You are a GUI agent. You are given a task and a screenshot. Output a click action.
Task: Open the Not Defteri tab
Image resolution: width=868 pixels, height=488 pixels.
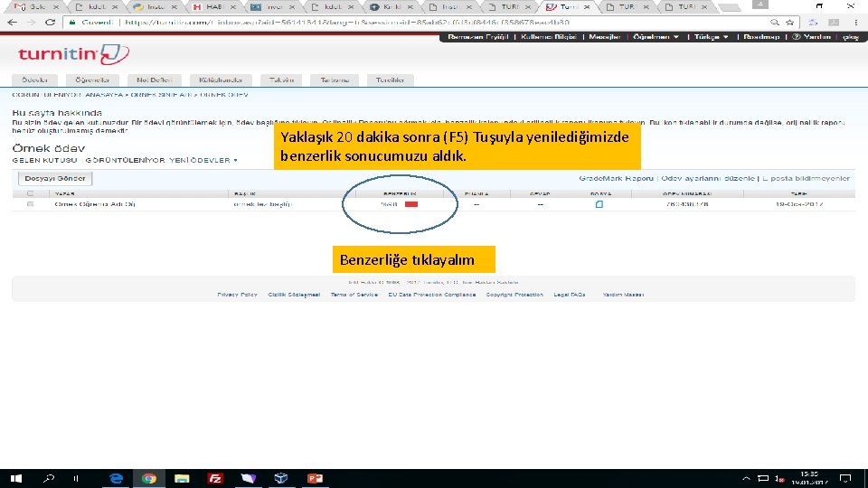[x=154, y=80]
